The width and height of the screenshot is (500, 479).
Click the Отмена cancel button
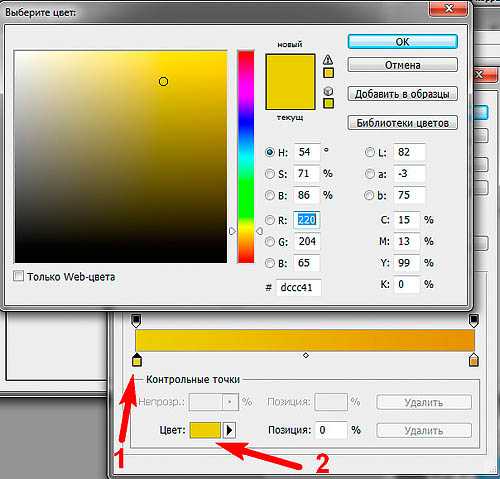pos(403,65)
